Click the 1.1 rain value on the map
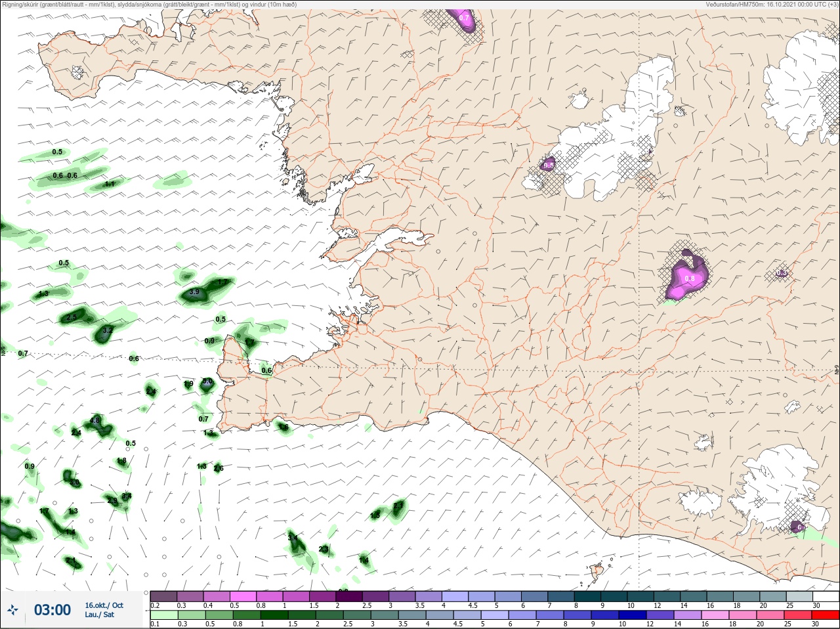Viewport: 840px width, 629px height. (110, 184)
